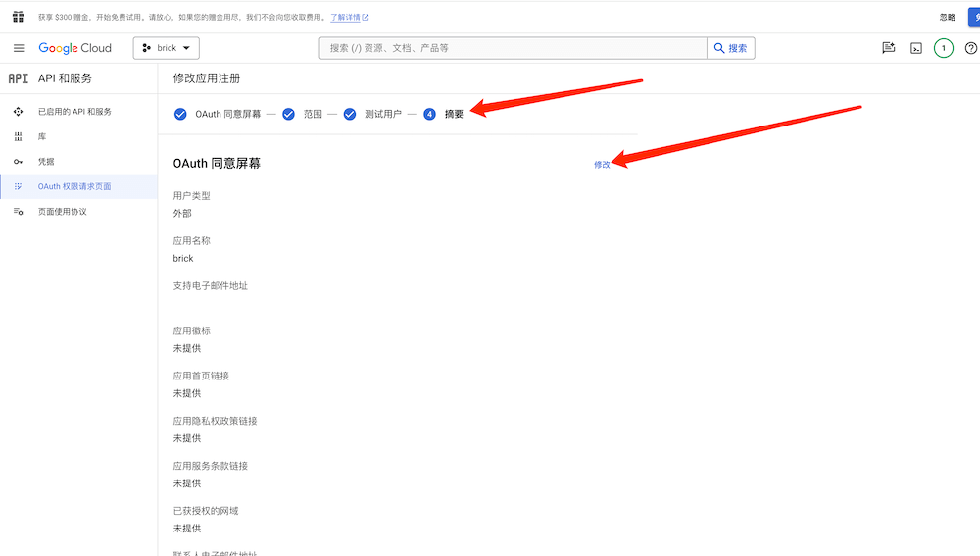Click the 修改 link for OAuth 同意屏幕
980x556 pixels.
[x=602, y=164]
